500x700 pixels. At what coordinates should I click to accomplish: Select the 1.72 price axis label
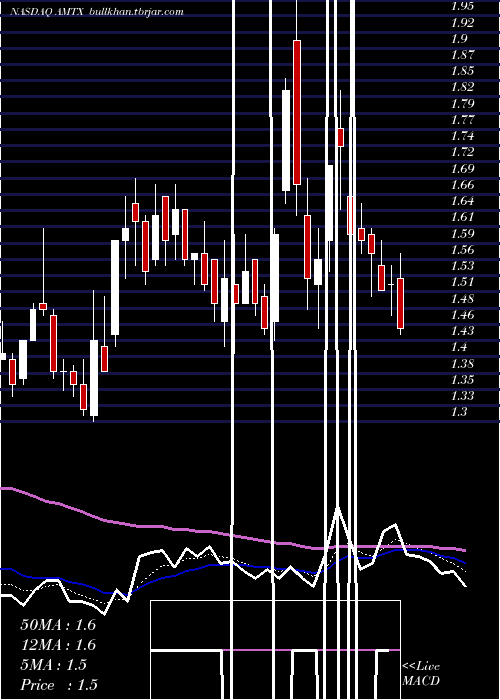[x=462, y=152]
